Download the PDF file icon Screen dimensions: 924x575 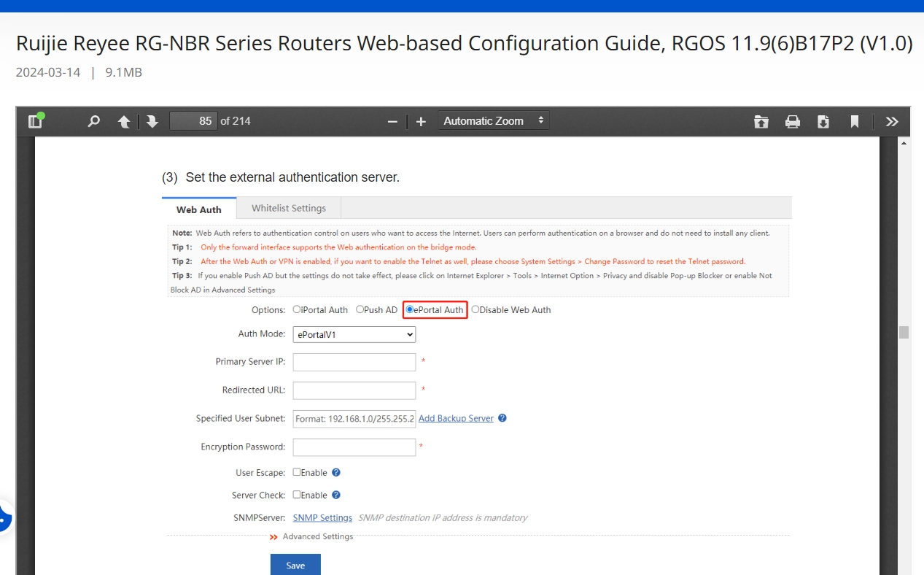[x=823, y=121]
